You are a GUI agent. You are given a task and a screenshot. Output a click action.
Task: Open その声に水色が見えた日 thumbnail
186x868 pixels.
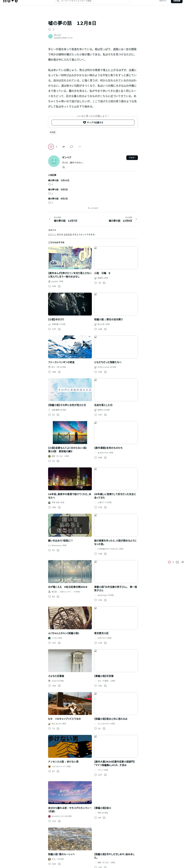[x=70, y=390]
